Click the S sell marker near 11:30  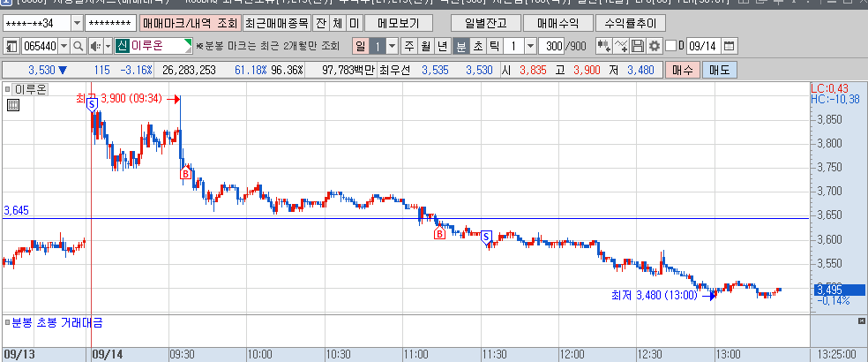[x=486, y=238]
